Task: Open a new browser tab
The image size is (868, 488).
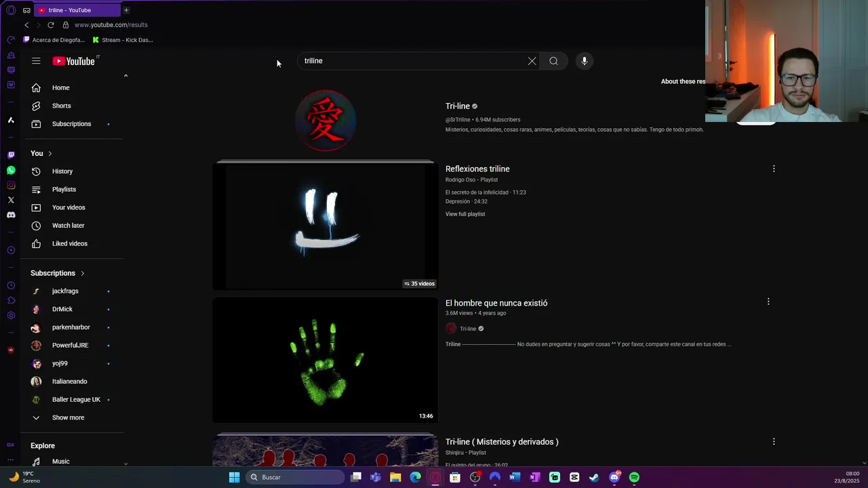Action: click(126, 10)
